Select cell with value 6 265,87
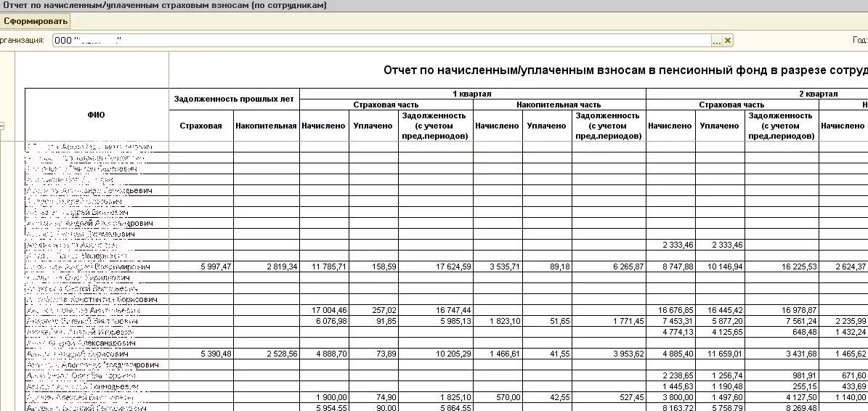Image resolution: width=868 pixels, height=411 pixels. coord(609,266)
